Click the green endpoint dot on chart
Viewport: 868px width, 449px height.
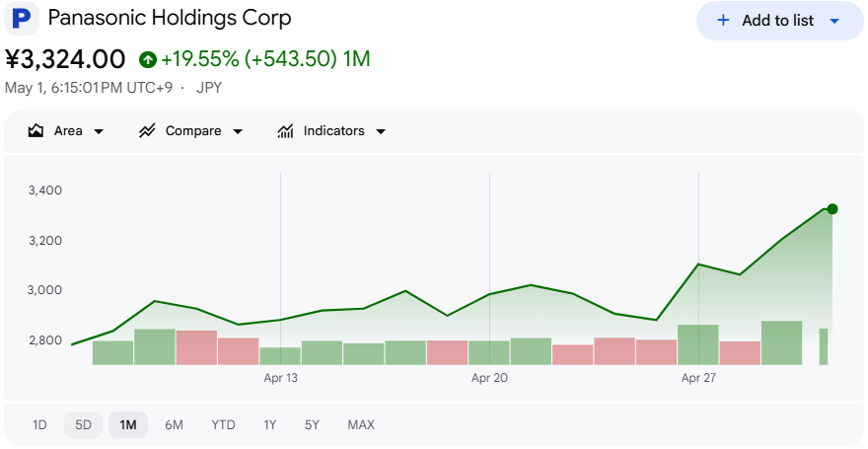tap(832, 209)
